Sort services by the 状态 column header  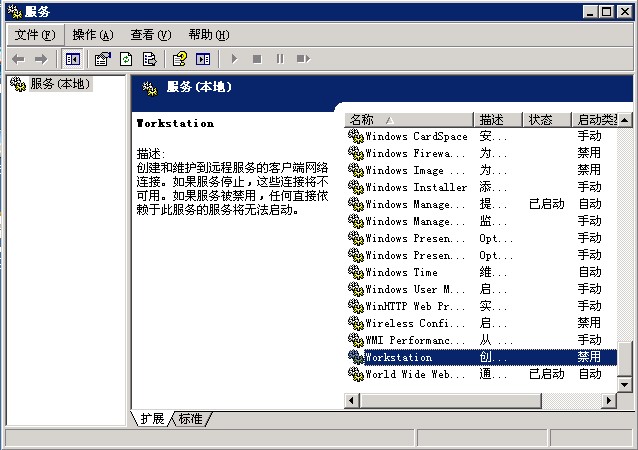(546, 120)
